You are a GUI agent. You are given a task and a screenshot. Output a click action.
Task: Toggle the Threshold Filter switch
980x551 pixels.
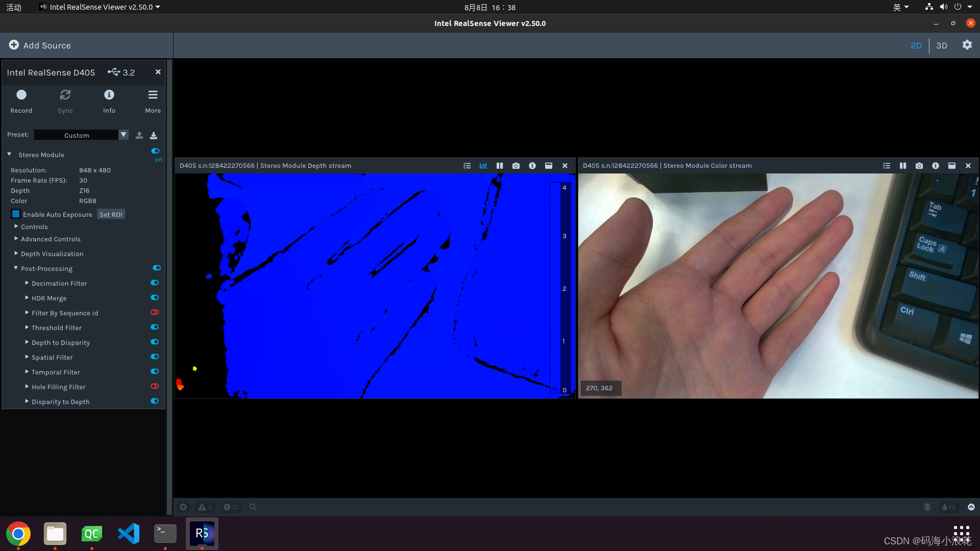coord(155,327)
